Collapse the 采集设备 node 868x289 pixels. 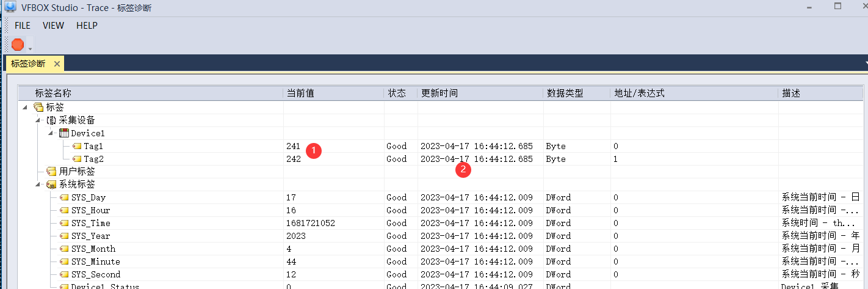(x=38, y=120)
